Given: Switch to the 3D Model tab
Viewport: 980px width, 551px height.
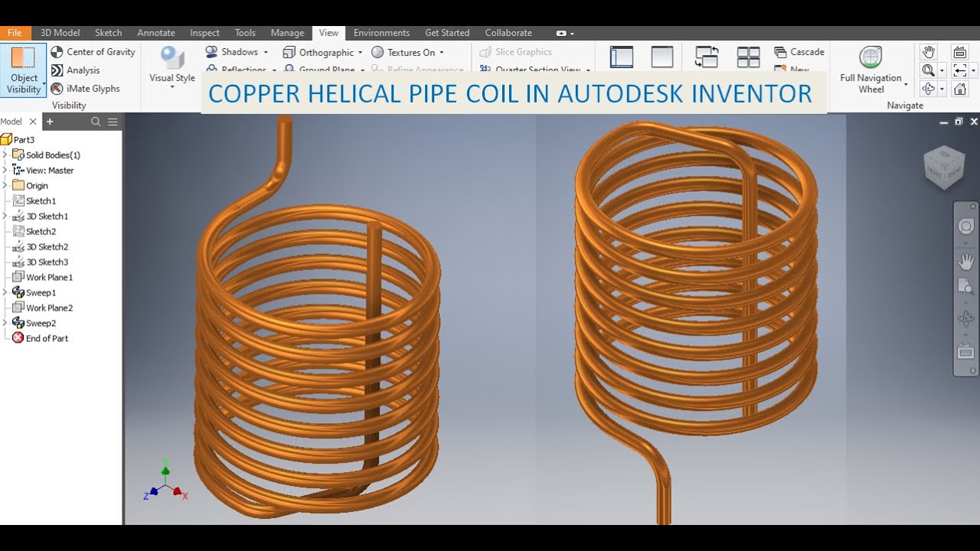Looking at the screenshot, I should coord(60,33).
